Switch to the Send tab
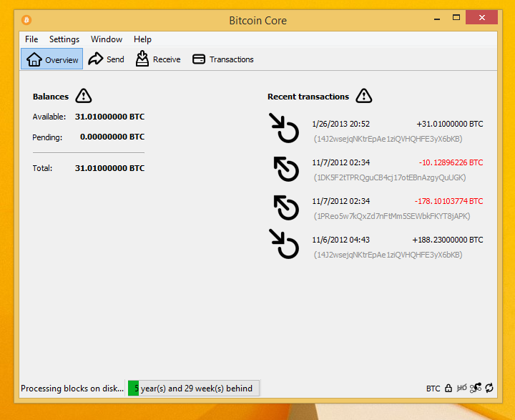515x420 pixels. (106, 59)
